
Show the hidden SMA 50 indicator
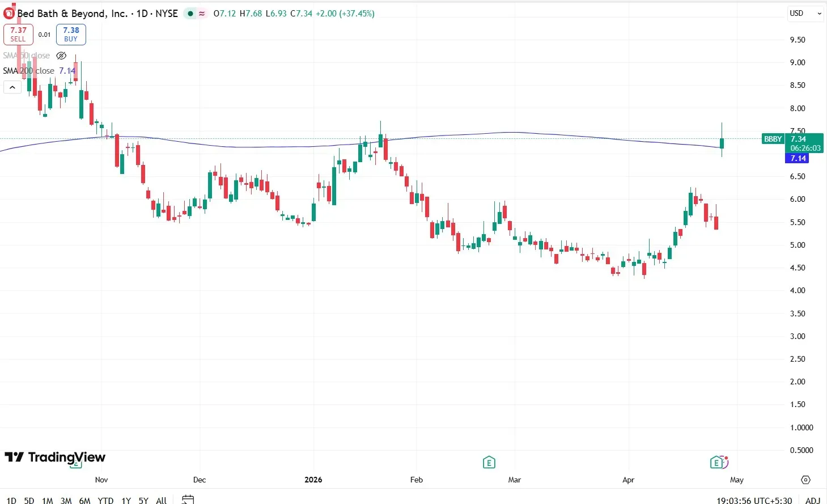click(61, 56)
